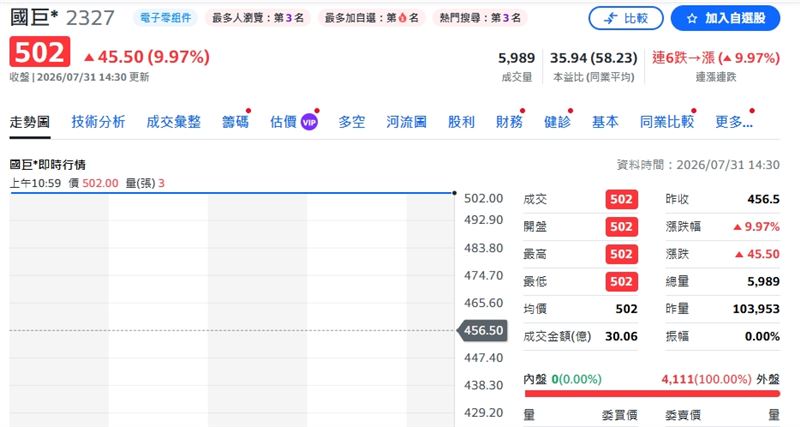Select the 走勢圖 tab

click(30, 122)
